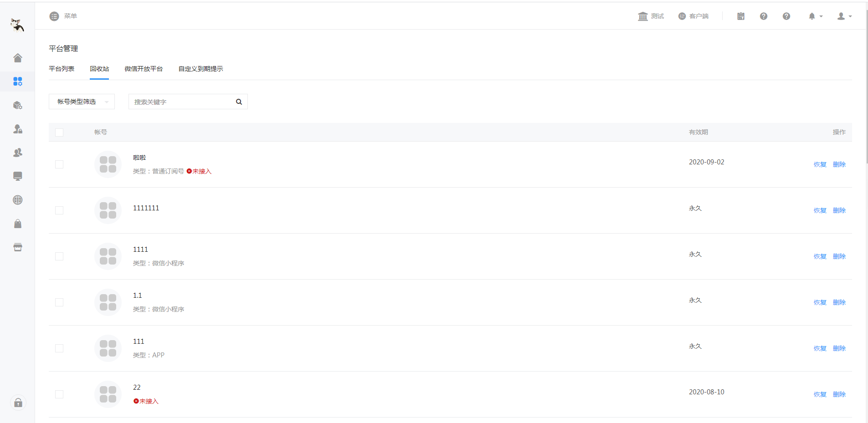Image resolution: width=868 pixels, height=423 pixels.
Task: Delete account 22 with 删除 link
Action: pyautogui.click(x=839, y=394)
